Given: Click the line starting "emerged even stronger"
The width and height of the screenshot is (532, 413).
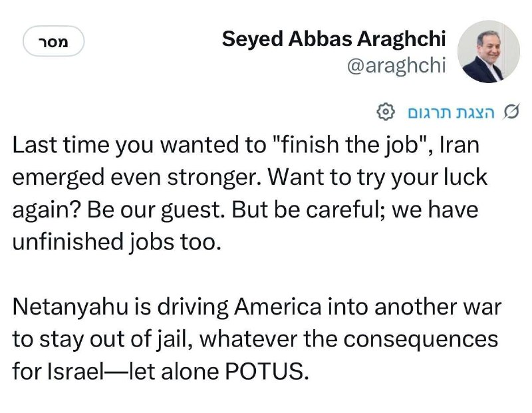Looking at the screenshot, I should point(250,178).
